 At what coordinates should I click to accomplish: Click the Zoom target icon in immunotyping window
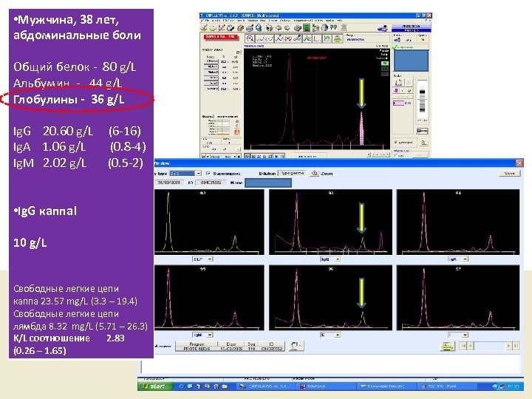pos(316,173)
